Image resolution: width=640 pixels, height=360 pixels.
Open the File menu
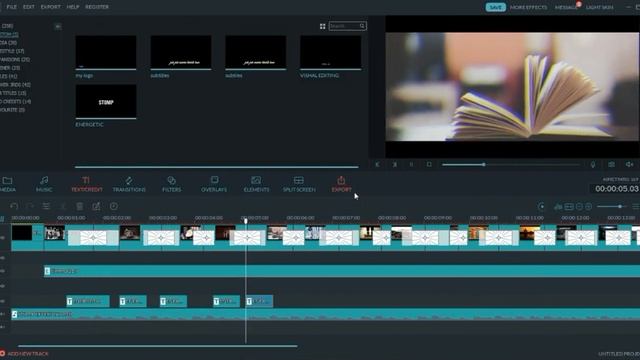11,7
